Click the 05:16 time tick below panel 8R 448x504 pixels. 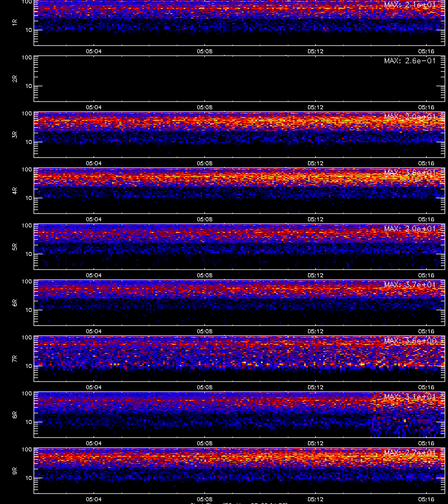(x=426, y=444)
